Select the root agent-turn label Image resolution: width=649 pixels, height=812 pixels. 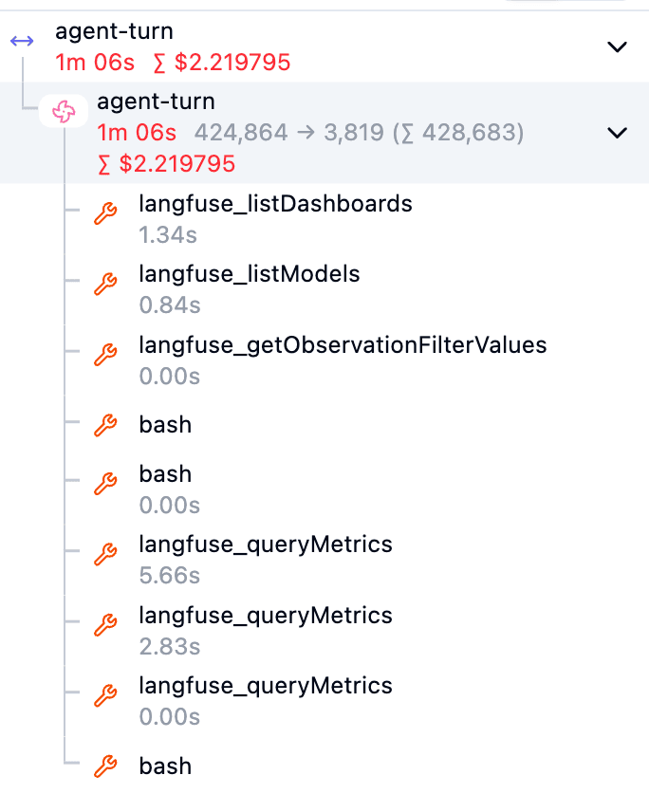pyautogui.click(x=115, y=31)
